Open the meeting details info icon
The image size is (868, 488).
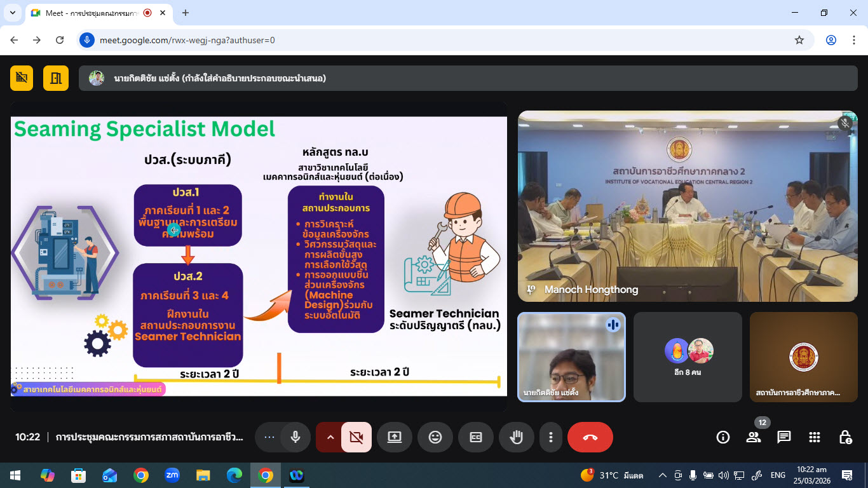[723, 437]
